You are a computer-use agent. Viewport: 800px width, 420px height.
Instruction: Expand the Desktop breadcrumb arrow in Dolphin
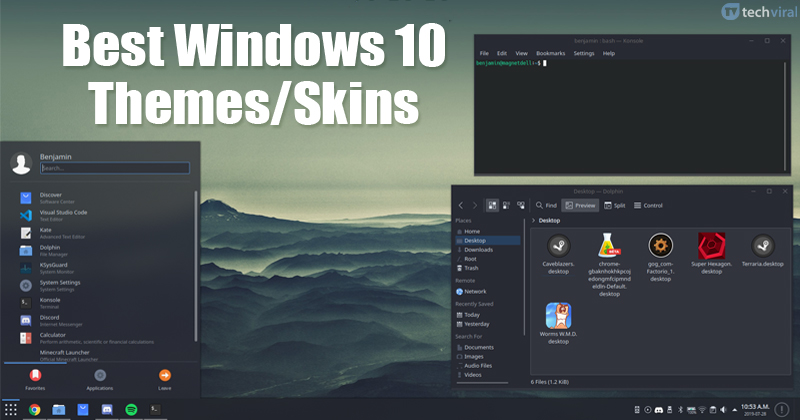pos(534,220)
